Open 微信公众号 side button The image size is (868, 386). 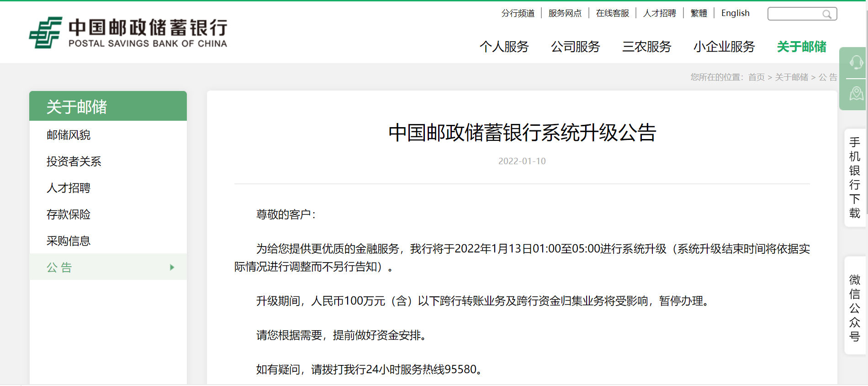pyautogui.click(x=855, y=305)
